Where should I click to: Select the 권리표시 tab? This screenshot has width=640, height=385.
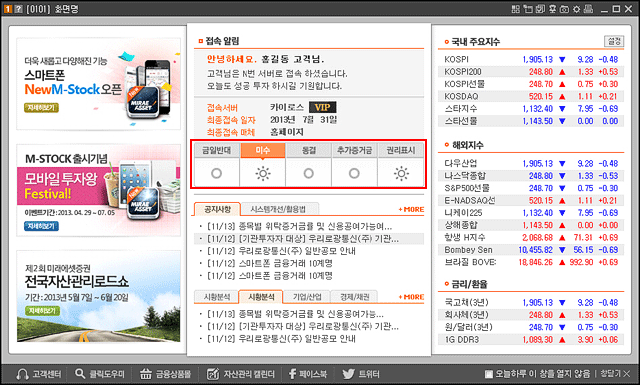[x=401, y=150]
